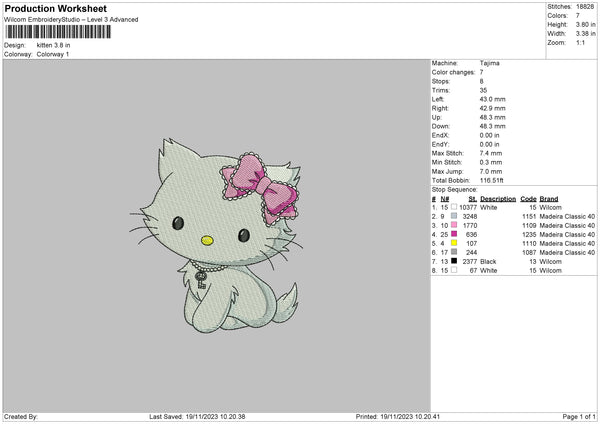Click the yellow swatch for code 1110
The width and height of the screenshot is (600, 424).
[x=454, y=243]
